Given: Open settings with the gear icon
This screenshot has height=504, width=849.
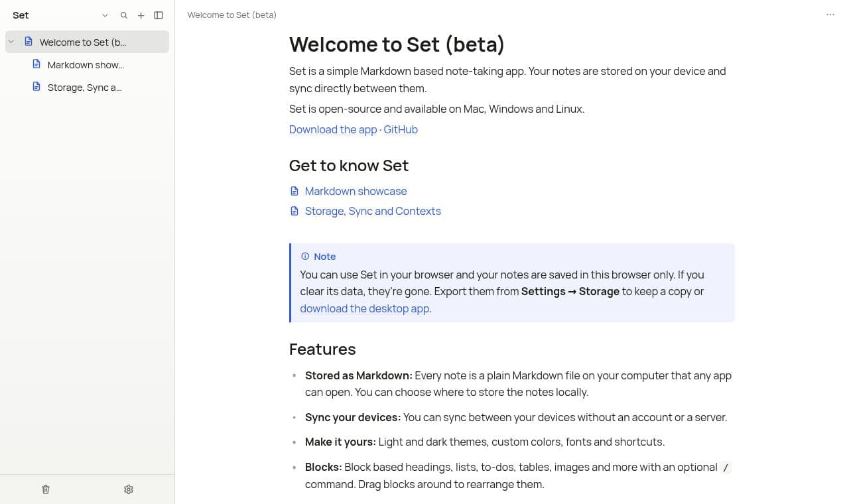Looking at the screenshot, I should point(129,489).
